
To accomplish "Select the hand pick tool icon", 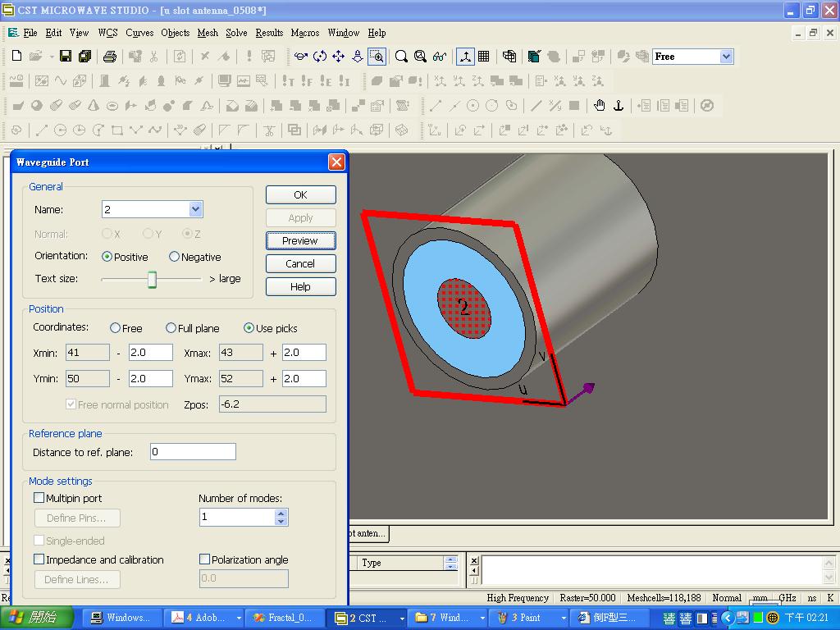I will point(600,106).
